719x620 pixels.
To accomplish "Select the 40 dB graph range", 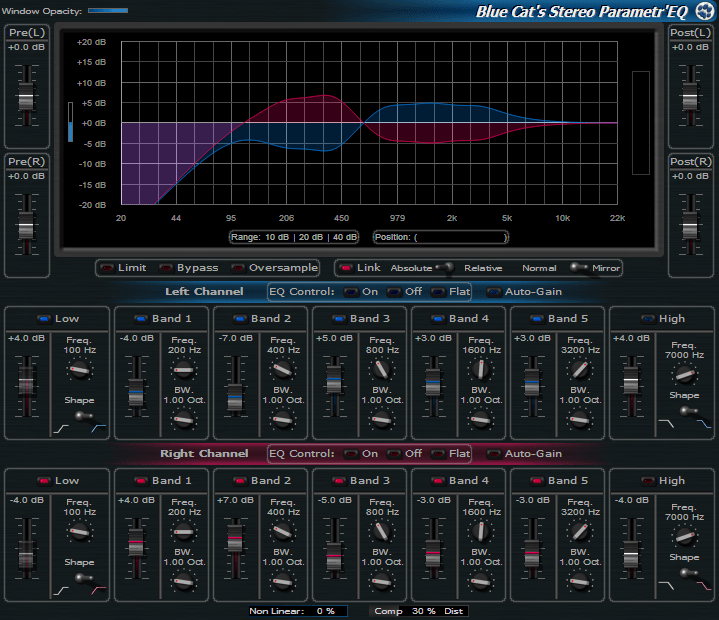I will point(344,237).
